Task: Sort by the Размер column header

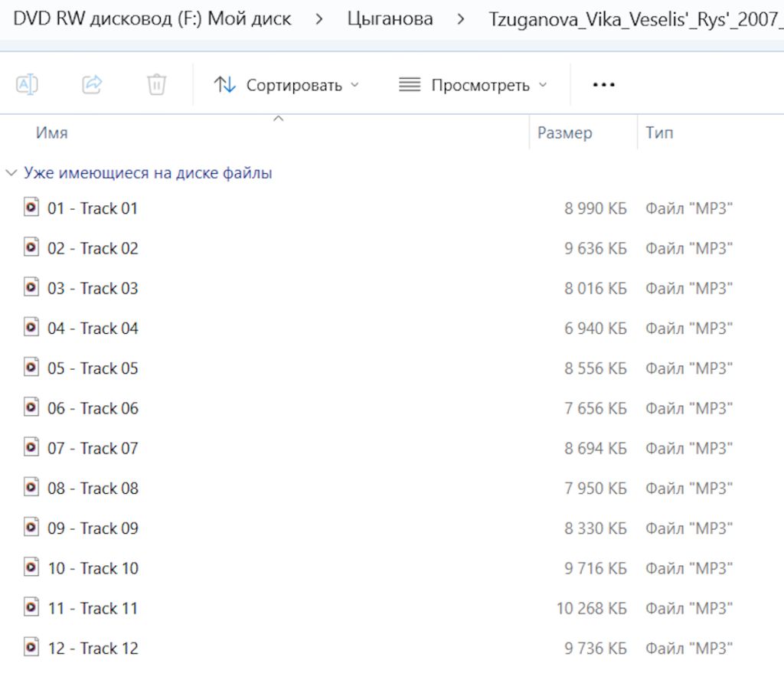Action: coord(564,132)
